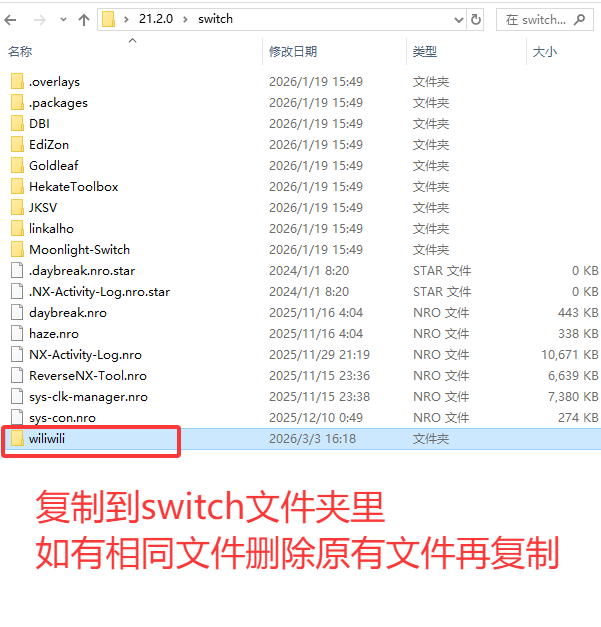Image resolution: width=601 pixels, height=627 pixels.
Task: Select the .packages folder icon
Action: pyautogui.click(x=17, y=103)
